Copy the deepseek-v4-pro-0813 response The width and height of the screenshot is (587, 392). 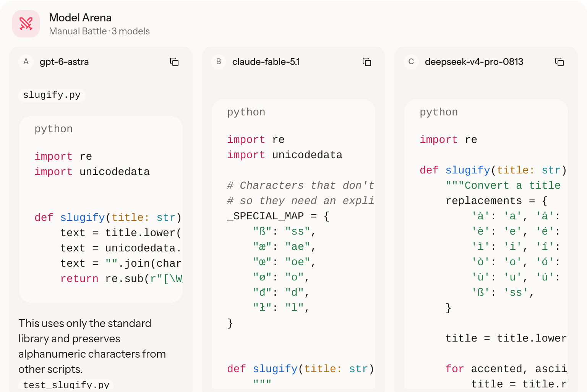[559, 62]
